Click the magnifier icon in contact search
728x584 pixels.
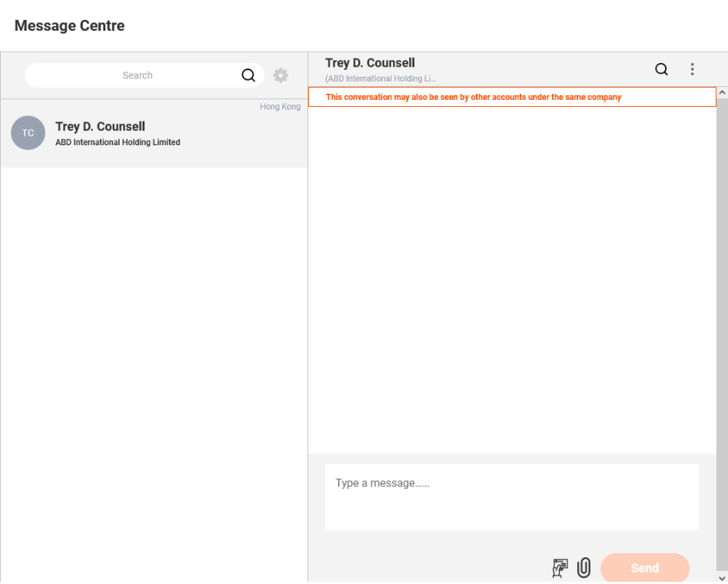(x=248, y=75)
